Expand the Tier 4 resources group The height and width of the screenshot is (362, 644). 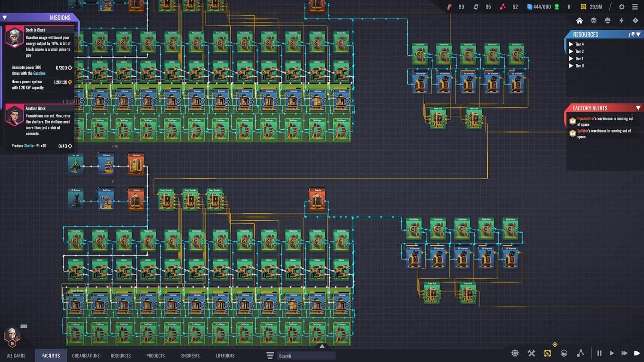pyautogui.click(x=571, y=44)
